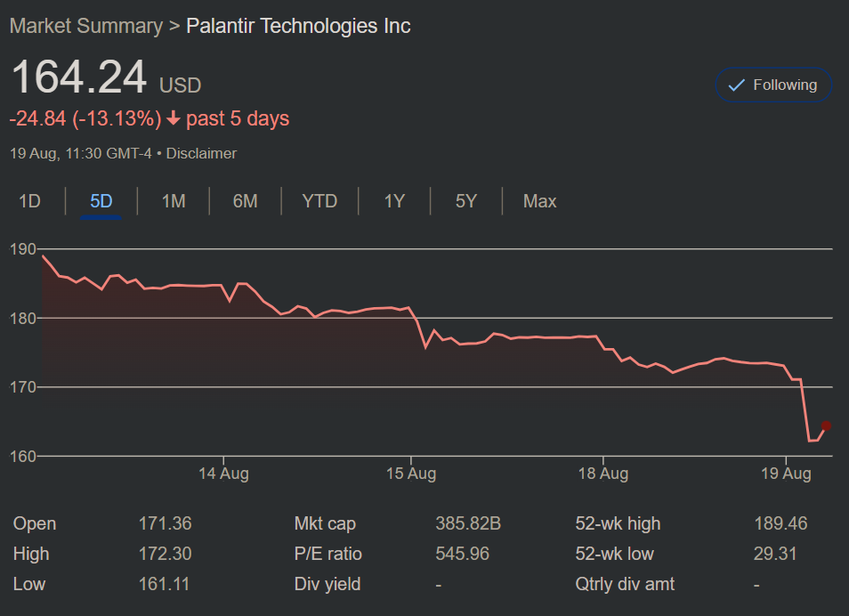Open the 5Y chart range
Screen dimensions: 849x616
tap(466, 201)
